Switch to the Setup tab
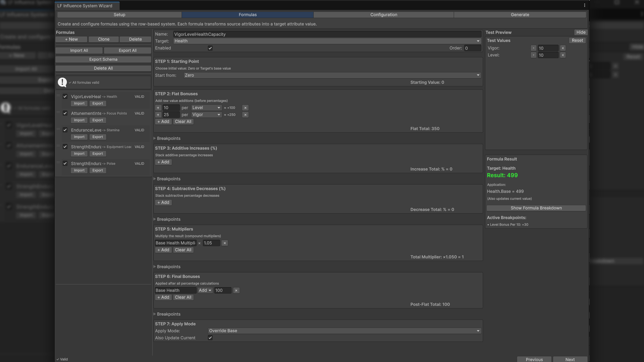Image resolution: width=644 pixels, height=362 pixels. (119, 14)
